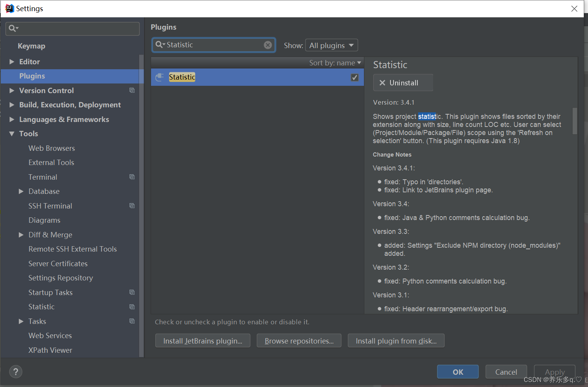This screenshot has height=387, width=588.
Task: Click the project-level icon beside Terminal
Action: pyautogui.click(x=132, y=177)
